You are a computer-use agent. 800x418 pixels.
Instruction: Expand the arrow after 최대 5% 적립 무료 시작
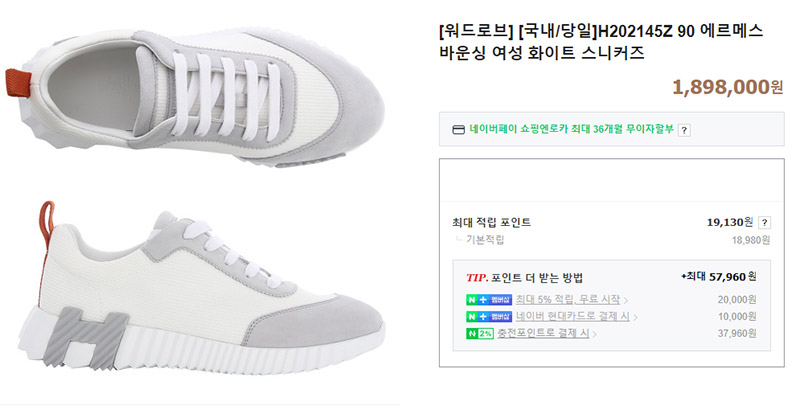[x=626, y=300]
